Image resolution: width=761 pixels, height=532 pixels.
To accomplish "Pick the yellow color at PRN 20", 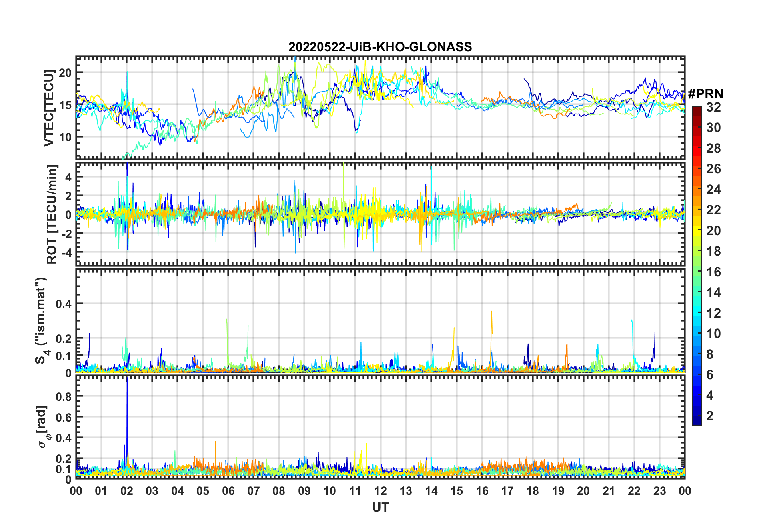I will (x=697, y=231).
